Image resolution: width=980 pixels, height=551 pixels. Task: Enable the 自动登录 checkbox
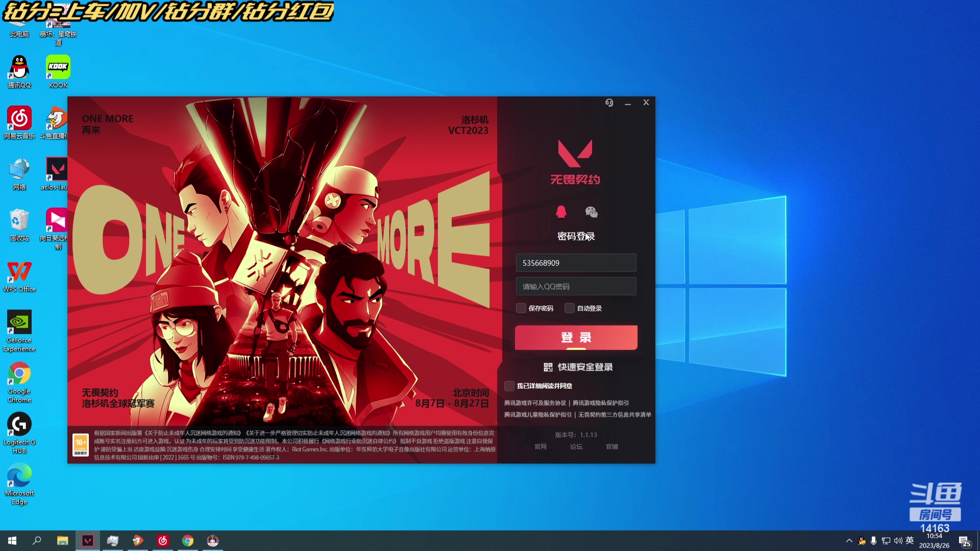pos(570,308)
